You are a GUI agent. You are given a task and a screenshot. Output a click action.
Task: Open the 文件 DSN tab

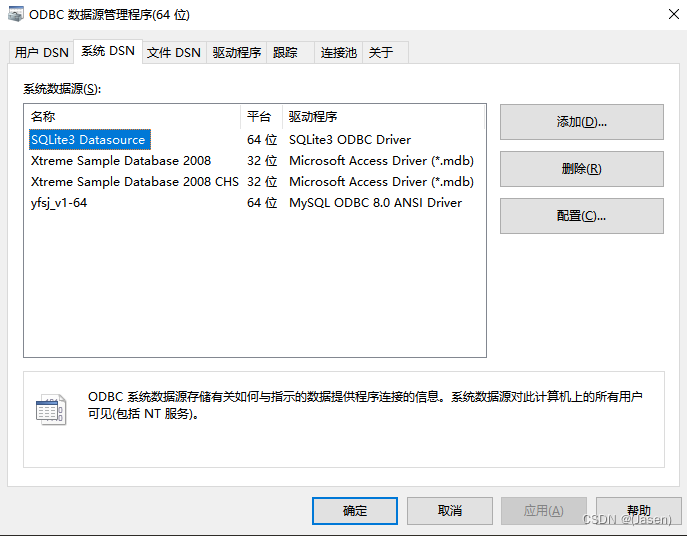pos(174,53)
